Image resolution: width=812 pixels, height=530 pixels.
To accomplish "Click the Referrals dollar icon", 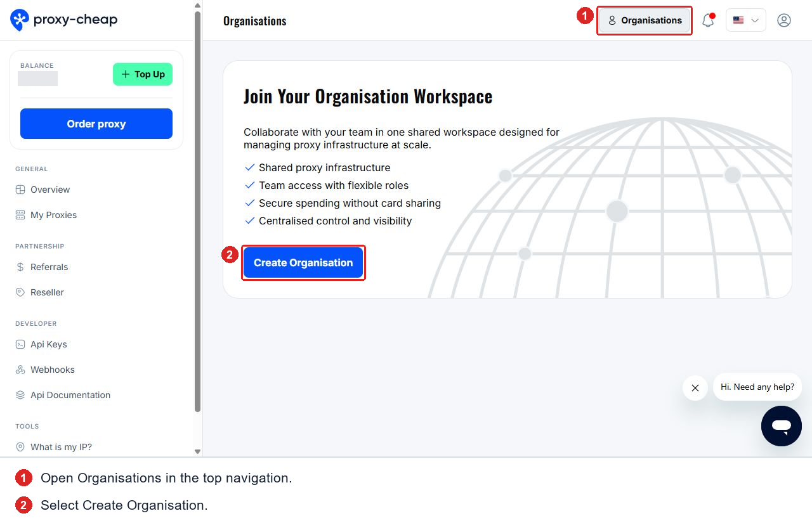I will click(20, 267).
